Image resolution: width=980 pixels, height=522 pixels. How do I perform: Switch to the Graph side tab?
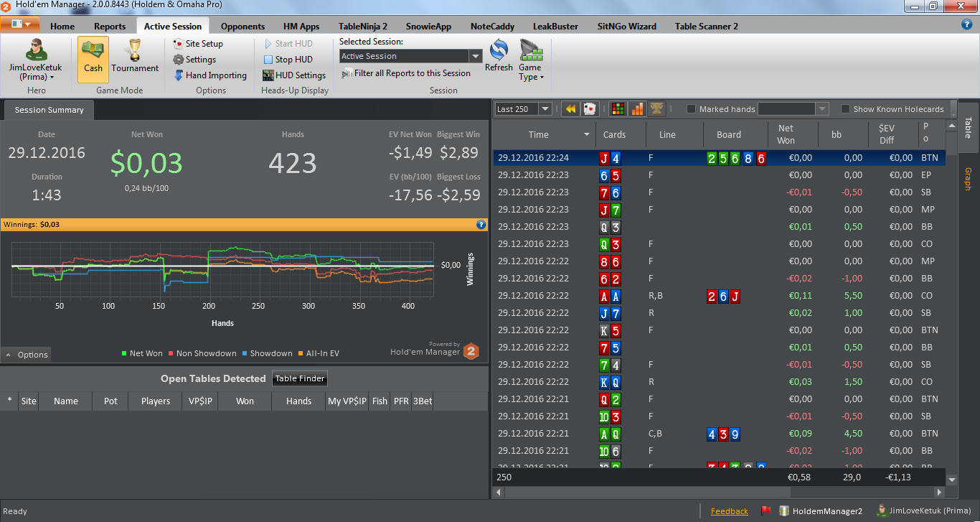[x=968, y=179]
